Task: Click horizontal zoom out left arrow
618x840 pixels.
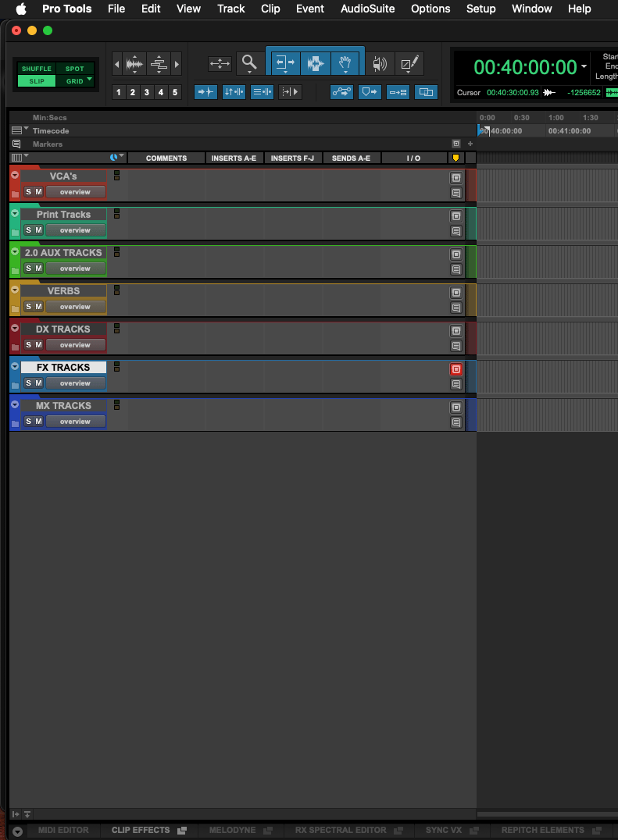Action: click(117, 64)
